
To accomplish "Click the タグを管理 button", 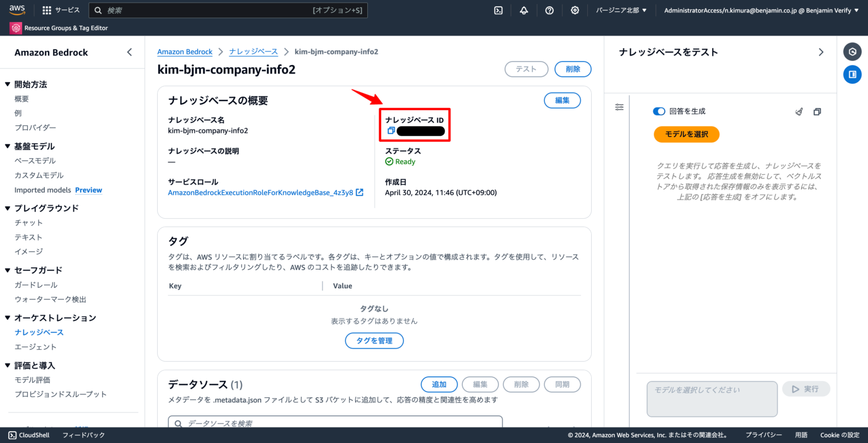I will [374, 341].
